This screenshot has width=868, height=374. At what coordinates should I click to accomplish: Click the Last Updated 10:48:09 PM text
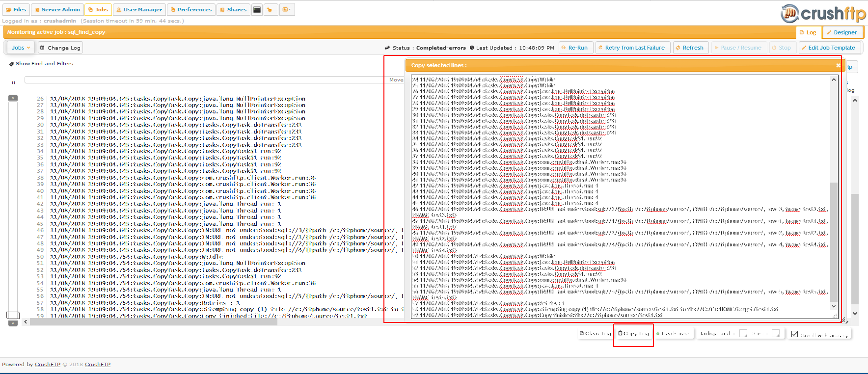(515, 48)
